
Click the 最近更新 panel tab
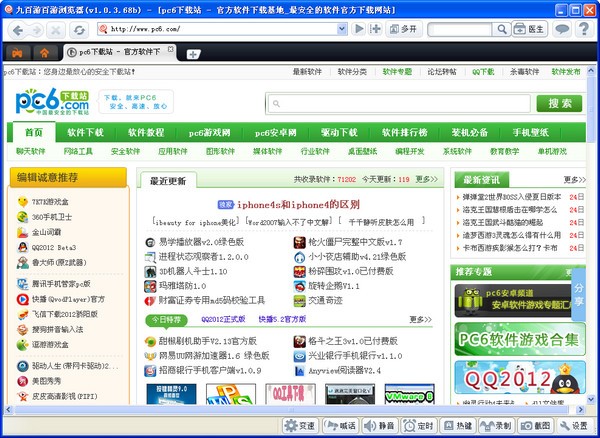coord(168,181)
